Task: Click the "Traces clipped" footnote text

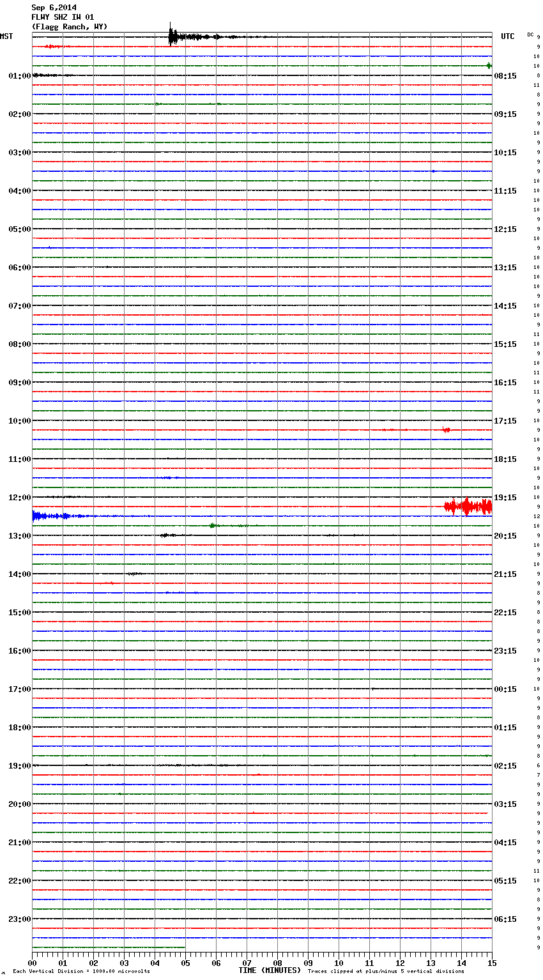Action: (386, 972)
